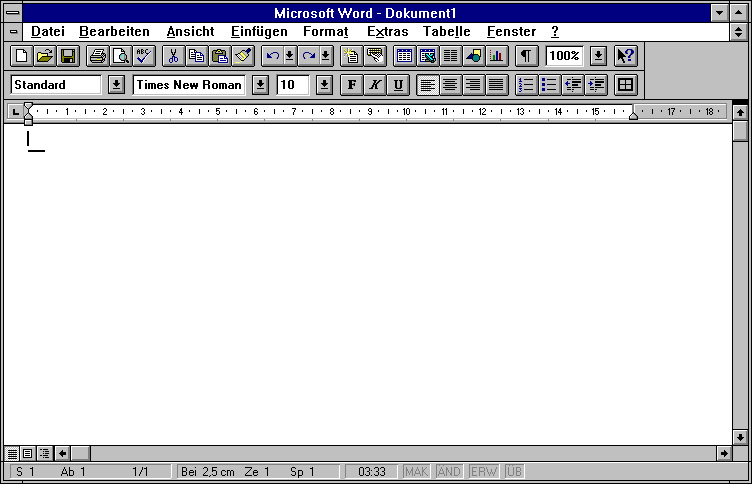
Task: Click the context help arrow-question icon
Action: 626,56
